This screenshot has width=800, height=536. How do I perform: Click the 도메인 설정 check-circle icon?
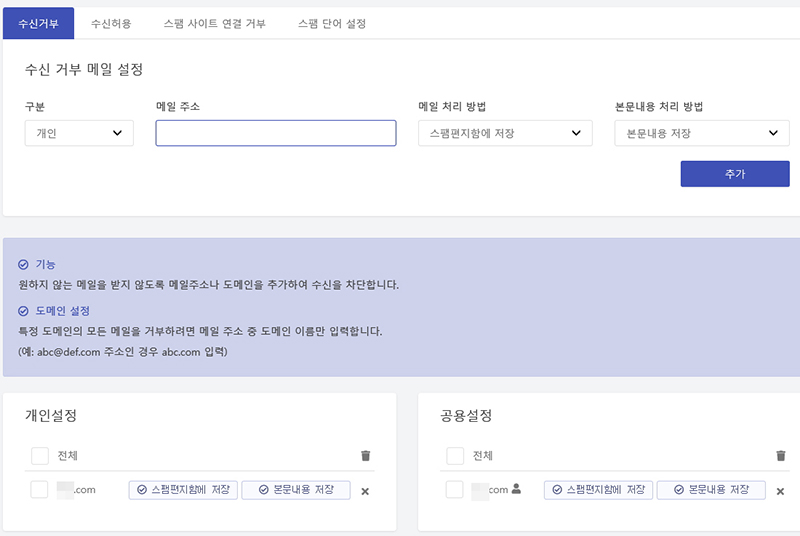click(x=24, y=311)
